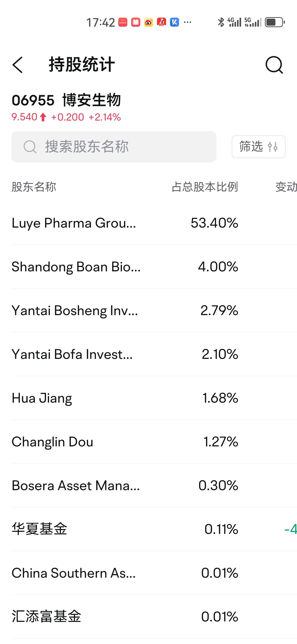Open Luye Pharma Group shareholder row
297x644 pixels.
(x=154, y=223)
